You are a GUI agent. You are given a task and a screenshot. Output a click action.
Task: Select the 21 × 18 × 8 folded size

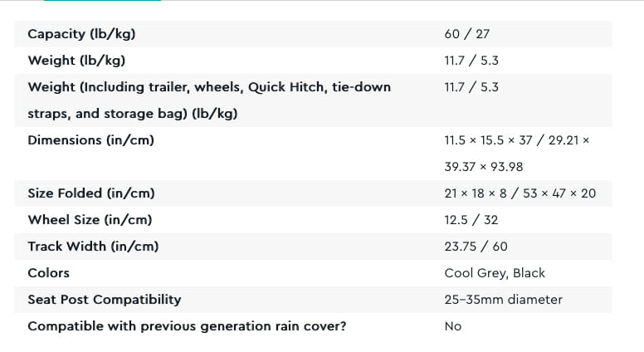click(520, 193)
